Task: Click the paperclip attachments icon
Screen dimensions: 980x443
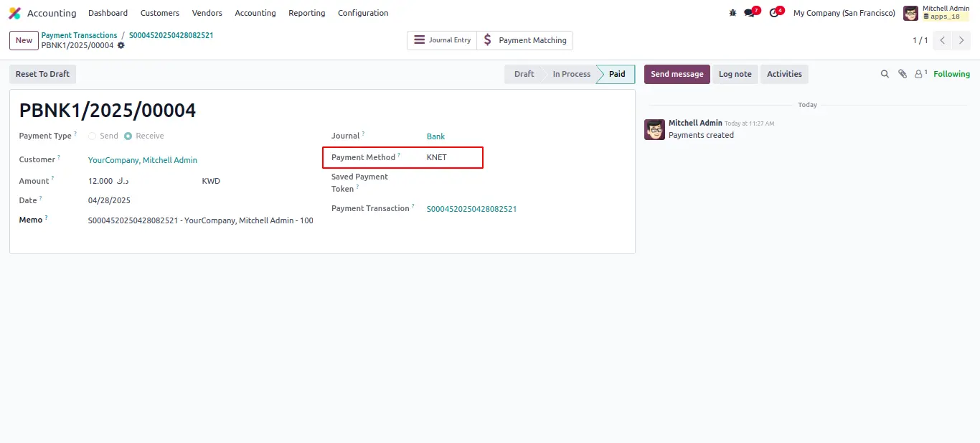Action: tap(903, 74)
